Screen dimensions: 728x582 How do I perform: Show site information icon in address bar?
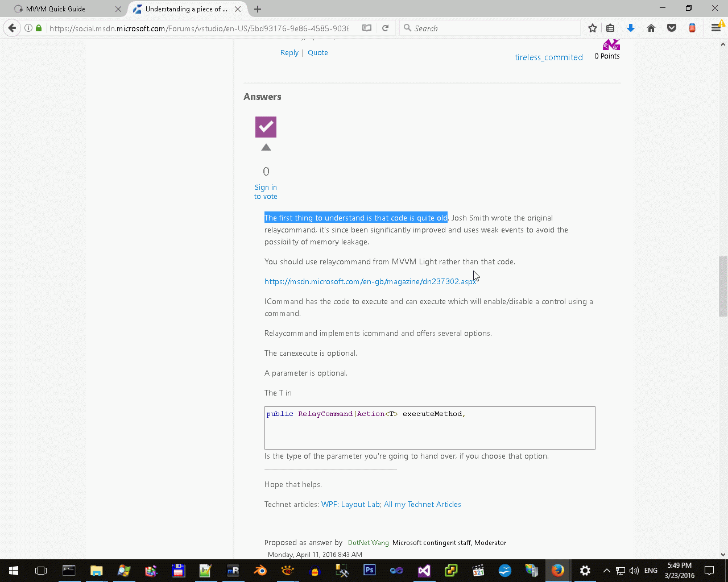[x=28, y=28]
